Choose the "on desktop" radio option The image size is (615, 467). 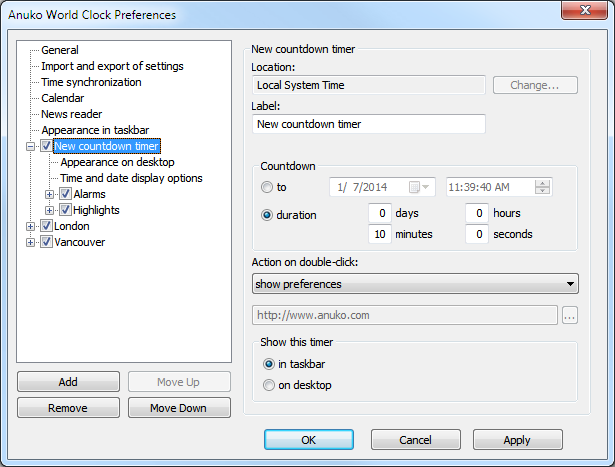point(267,385)
